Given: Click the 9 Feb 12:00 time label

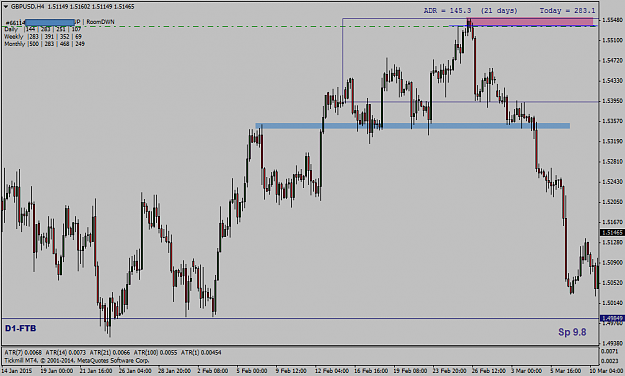Looking at the screenshot, I should [291, 371].
